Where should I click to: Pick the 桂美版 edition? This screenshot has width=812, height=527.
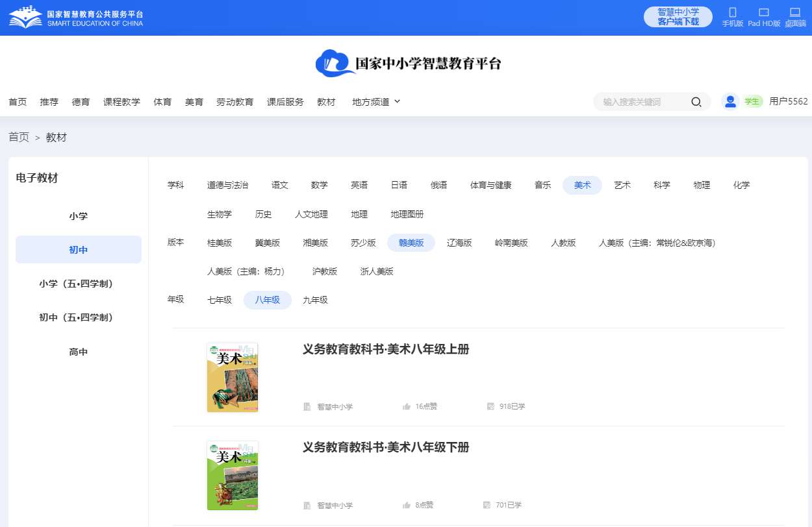point(220,243)
